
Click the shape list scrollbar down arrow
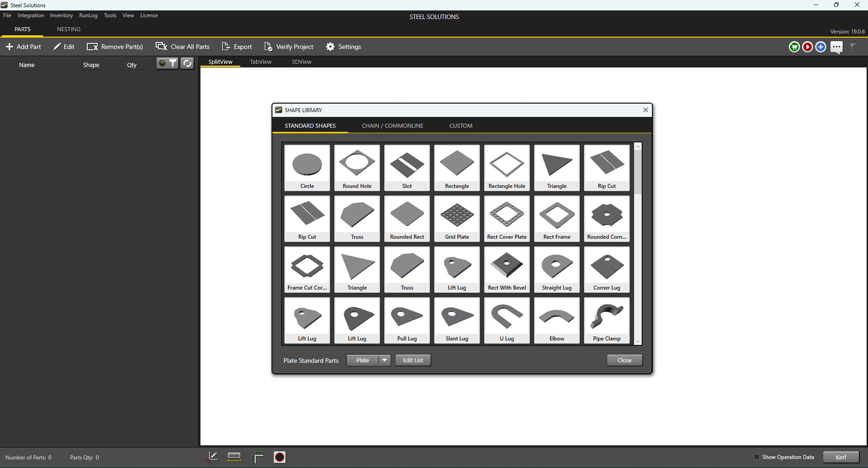638,341
